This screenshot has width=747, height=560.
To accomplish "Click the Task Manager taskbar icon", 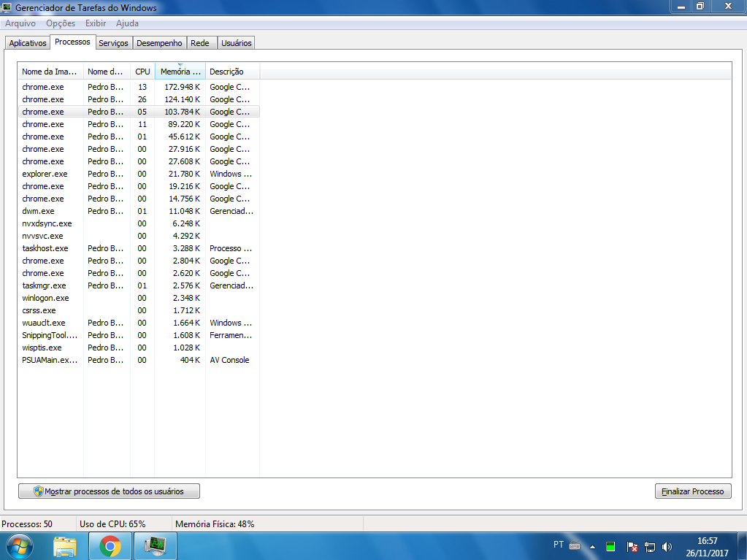I will coord(156,546).
